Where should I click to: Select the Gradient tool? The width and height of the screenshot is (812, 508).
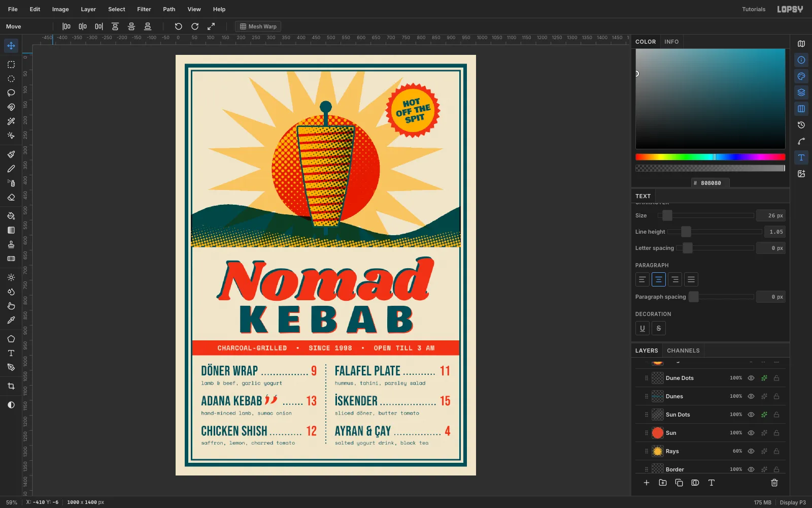pos(11,230)
